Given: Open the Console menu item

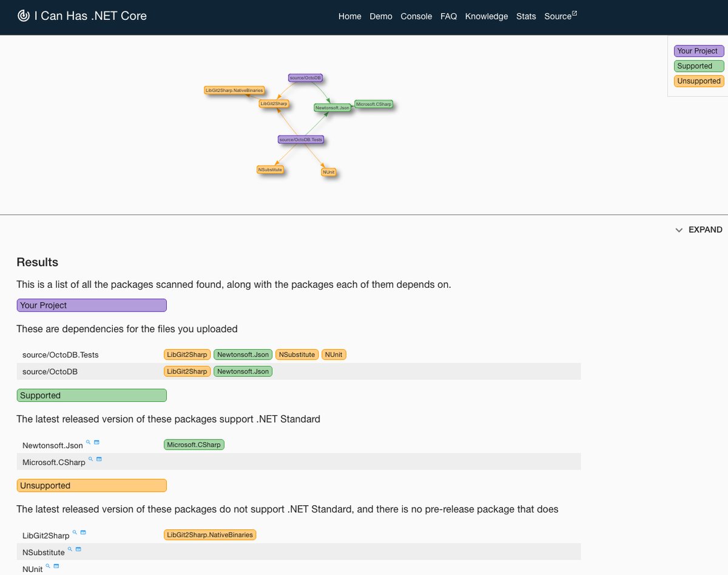Looking at the screenshot, I should pos(416,16).
